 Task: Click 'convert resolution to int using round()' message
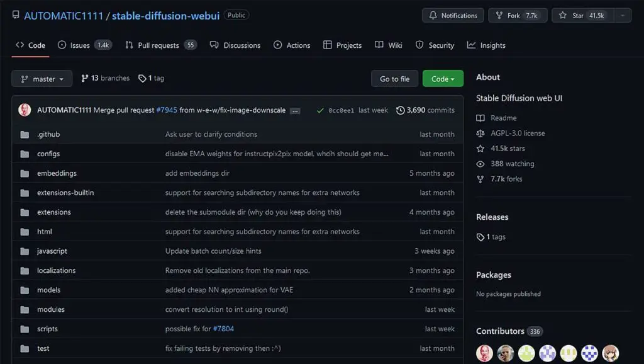pyautogui.click(x=226, y=310)
